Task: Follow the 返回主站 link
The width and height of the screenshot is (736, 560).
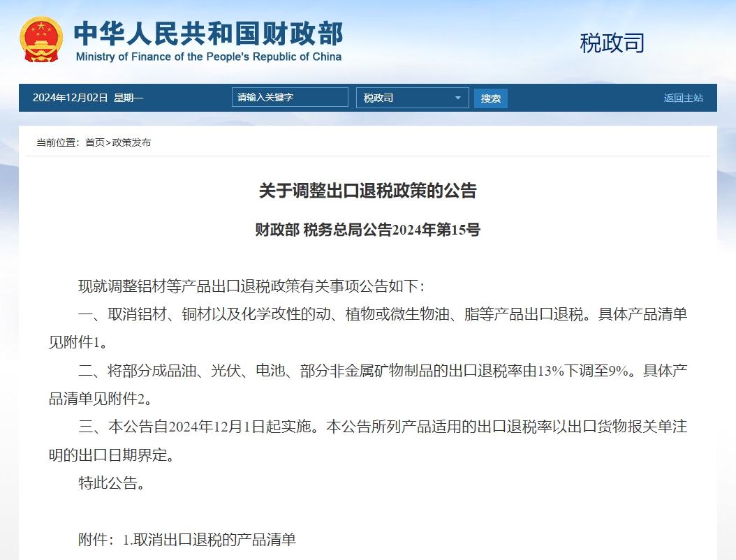Action: point(683,98)
